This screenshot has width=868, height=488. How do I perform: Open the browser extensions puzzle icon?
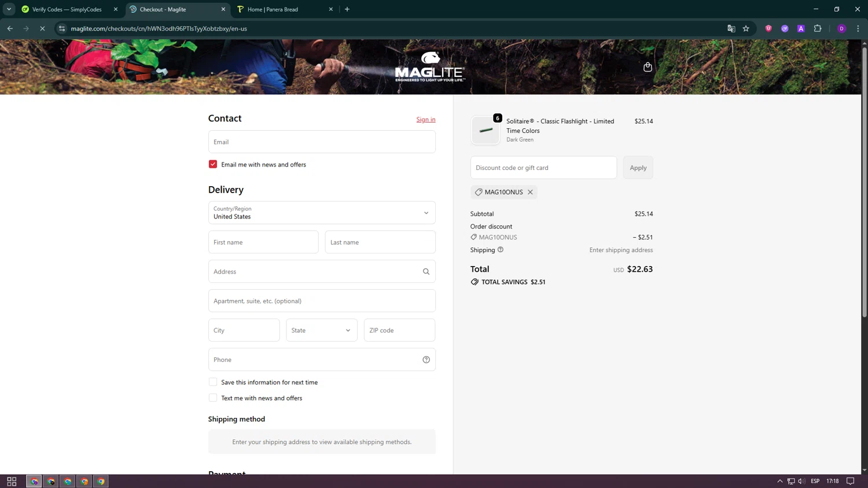click(x=817, y=28)
